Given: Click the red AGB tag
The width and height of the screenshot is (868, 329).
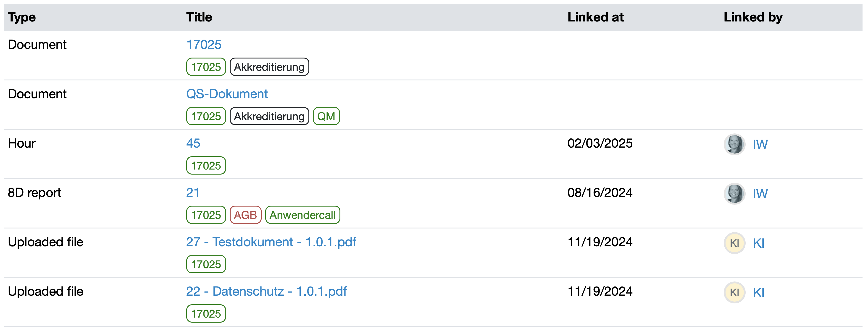Looking at the screenshot, I should (245, 215).
